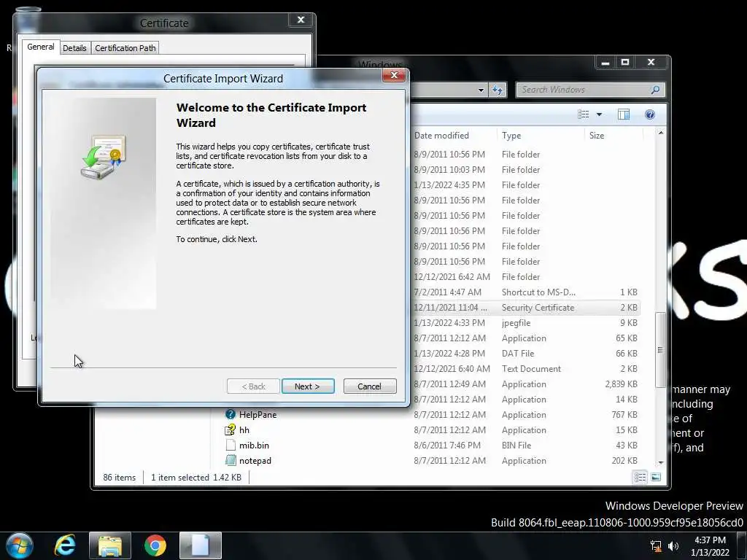Select the hh application icon
The width and height of the screenshot is (747, 560).
click(x=231, y=429)
